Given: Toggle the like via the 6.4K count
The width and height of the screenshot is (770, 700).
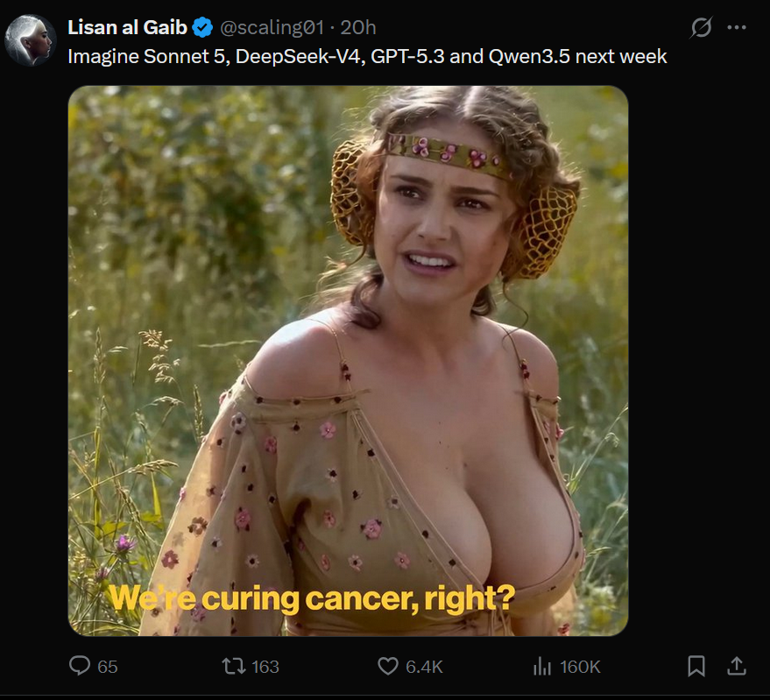Looking at the screenshot, I should (425, 667).
